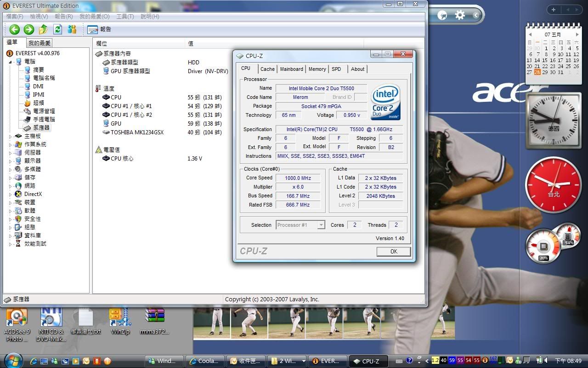Open ACDSee 9 Photo desktop shortcut
The width and height of the screenshot is (588, 368).
click(x=17, y=325)
